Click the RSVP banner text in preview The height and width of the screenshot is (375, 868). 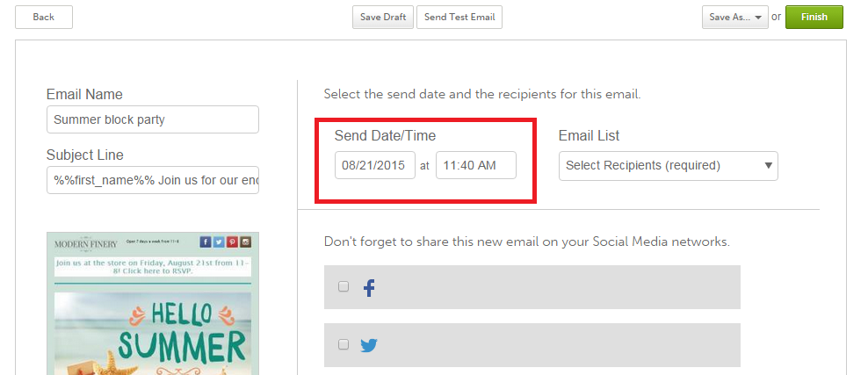[x=153, y=267]
